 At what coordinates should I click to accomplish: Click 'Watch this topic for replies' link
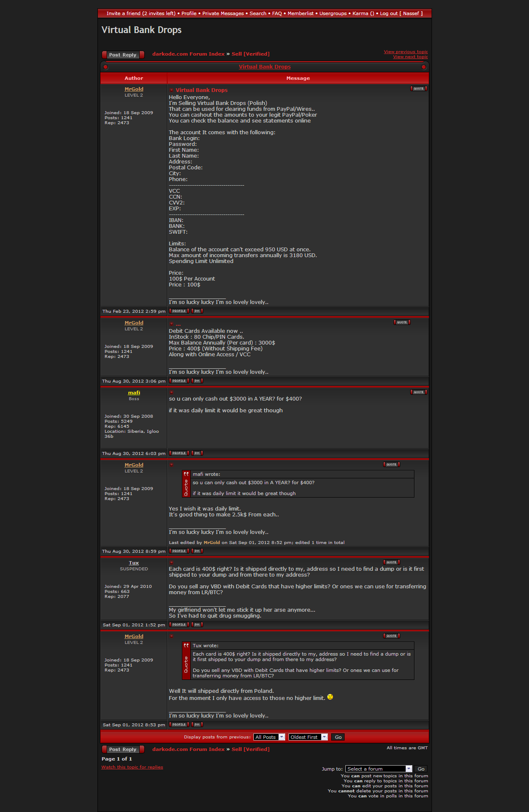coord(132,767)
